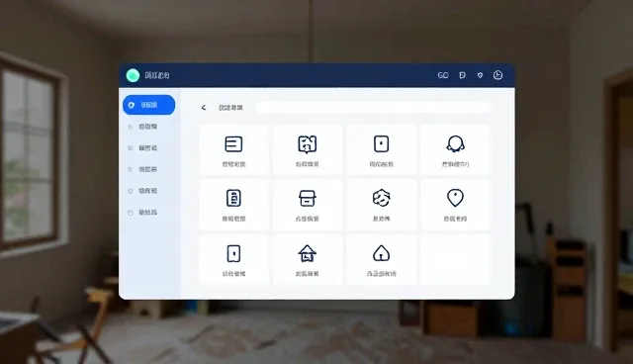Viewport: 633px width, 364px height.
Task: Open the headset support icon card
Action: (455, 149)
